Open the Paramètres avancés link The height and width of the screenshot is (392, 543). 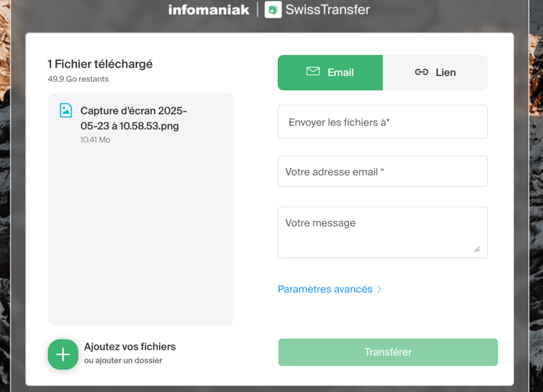(325, 290)
